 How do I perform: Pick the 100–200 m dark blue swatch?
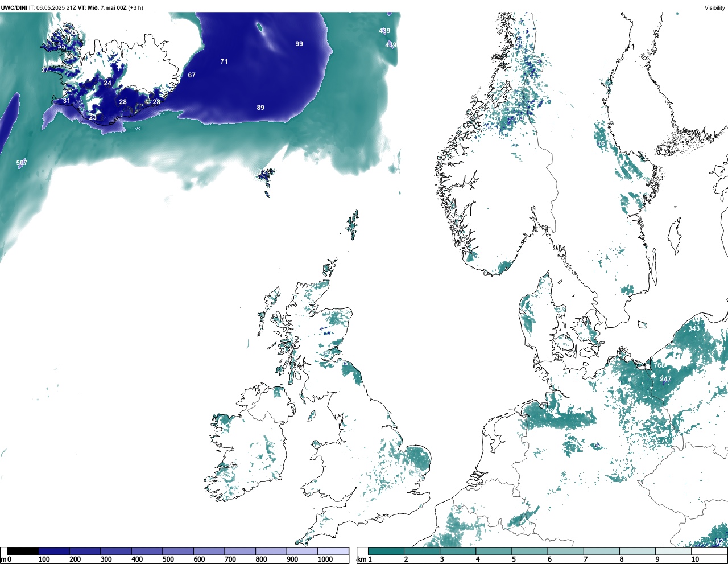[54, 551]
